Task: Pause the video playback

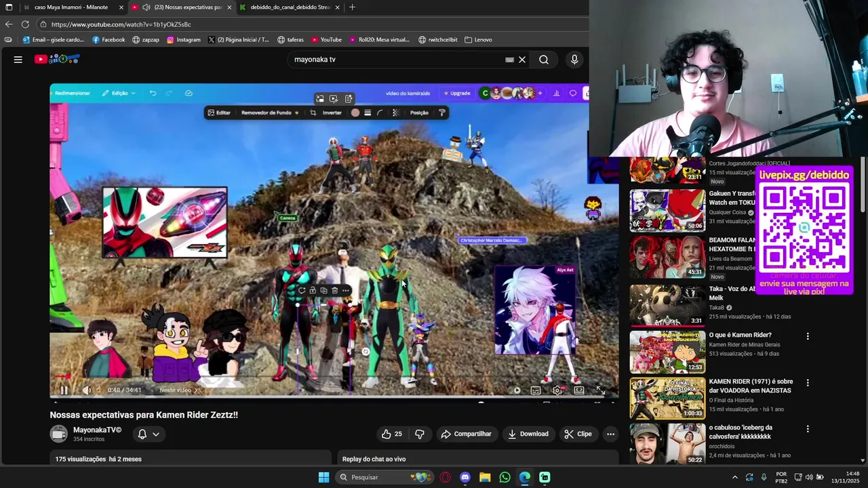Action: pos(64,390)
